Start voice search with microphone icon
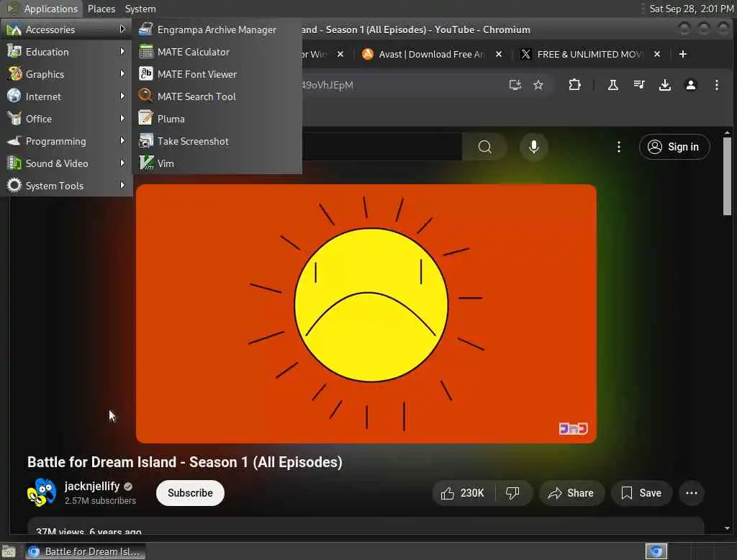Viewport: 737px width, 560px height. click(x=533, y=147)
